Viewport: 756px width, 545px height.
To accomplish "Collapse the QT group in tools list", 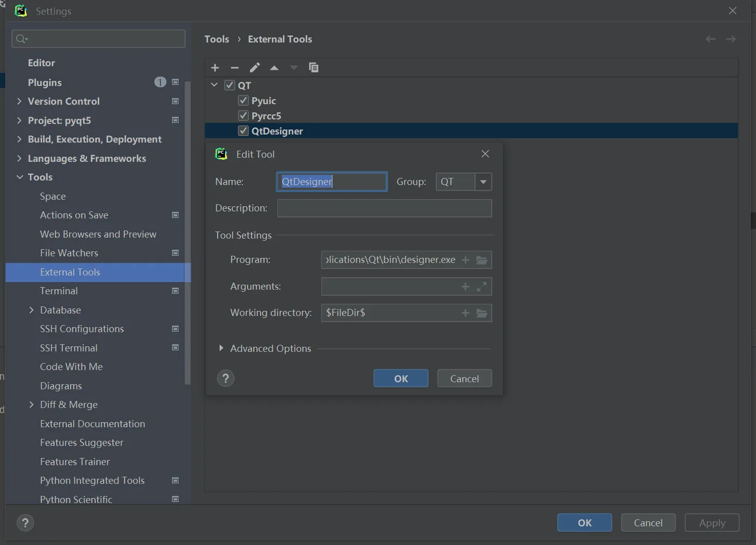I will (x=214, y=85).
